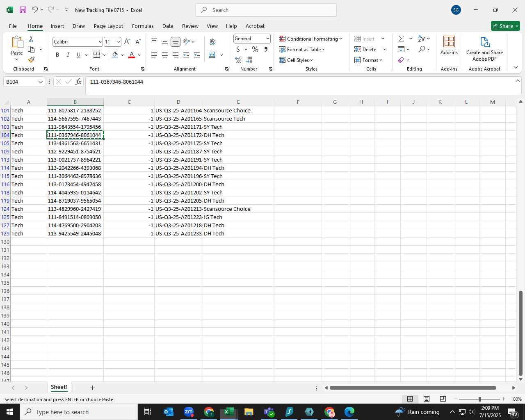The width and height of the screenshot is (525, 420).
Task: Expand the formula bar chevron
Action: (518, 81)
